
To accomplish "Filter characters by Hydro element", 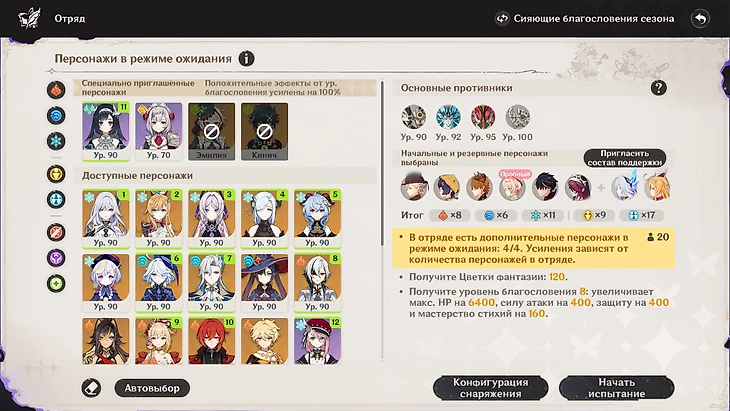I will pos(56,115).
